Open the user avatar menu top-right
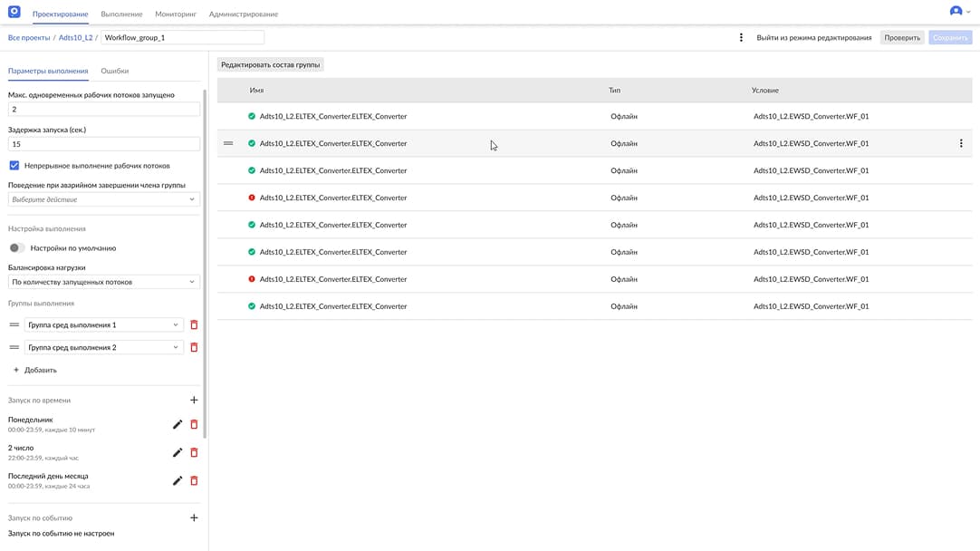The width and height of the screenshot is (980, 551). 957,12
